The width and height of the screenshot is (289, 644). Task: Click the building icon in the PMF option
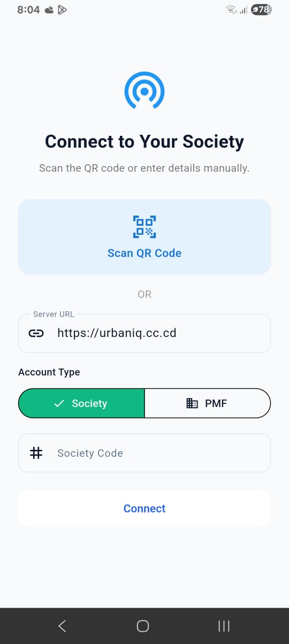tap(192, 403)
